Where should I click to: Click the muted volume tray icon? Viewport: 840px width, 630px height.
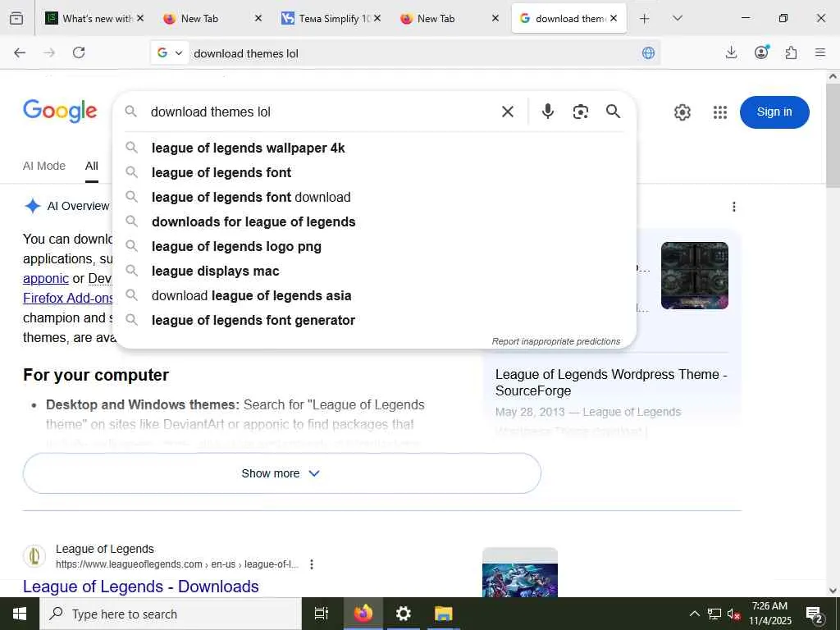734,614
